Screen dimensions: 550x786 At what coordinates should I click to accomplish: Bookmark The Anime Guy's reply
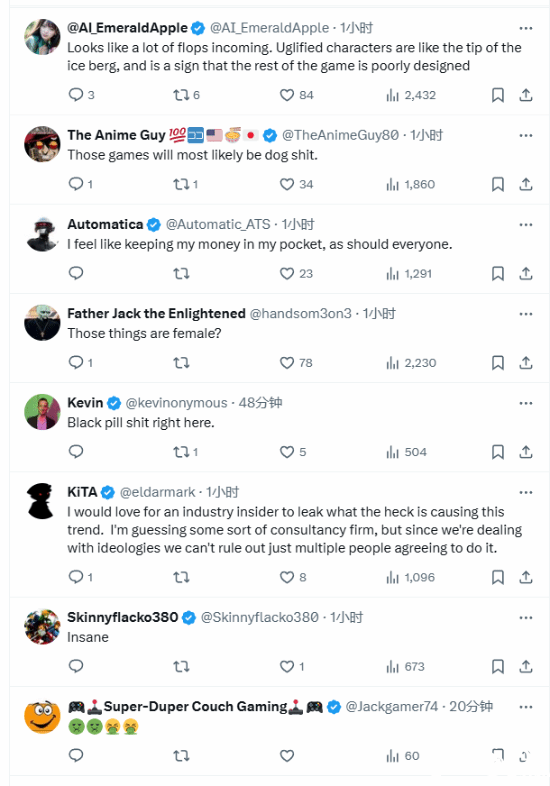[497, 184]
